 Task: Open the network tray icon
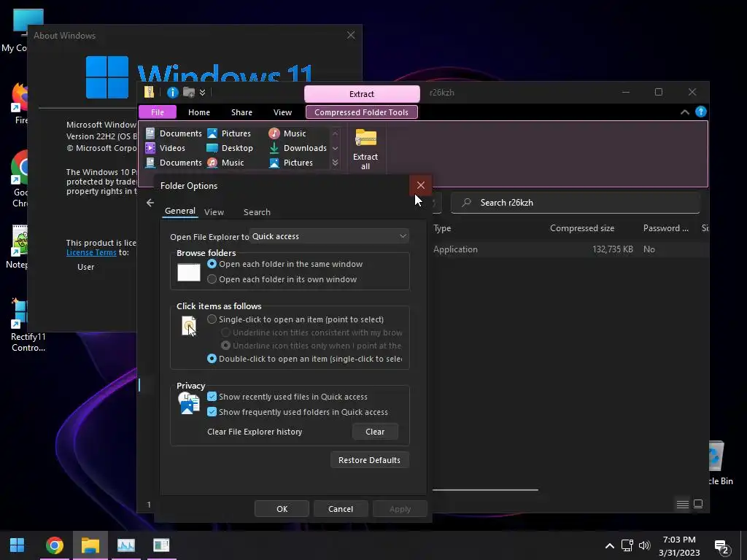(x=627, y=545)
